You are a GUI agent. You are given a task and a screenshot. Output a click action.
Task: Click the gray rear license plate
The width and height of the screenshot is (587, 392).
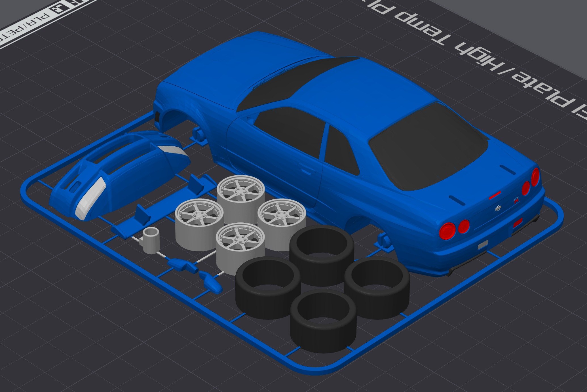(x=483, y=245)
